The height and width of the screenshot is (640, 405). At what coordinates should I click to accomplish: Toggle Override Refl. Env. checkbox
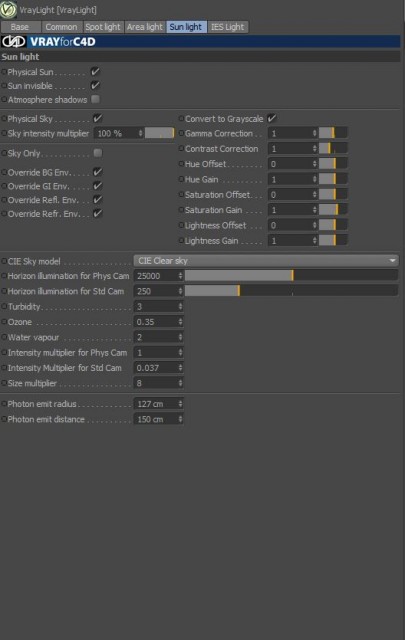97,200
